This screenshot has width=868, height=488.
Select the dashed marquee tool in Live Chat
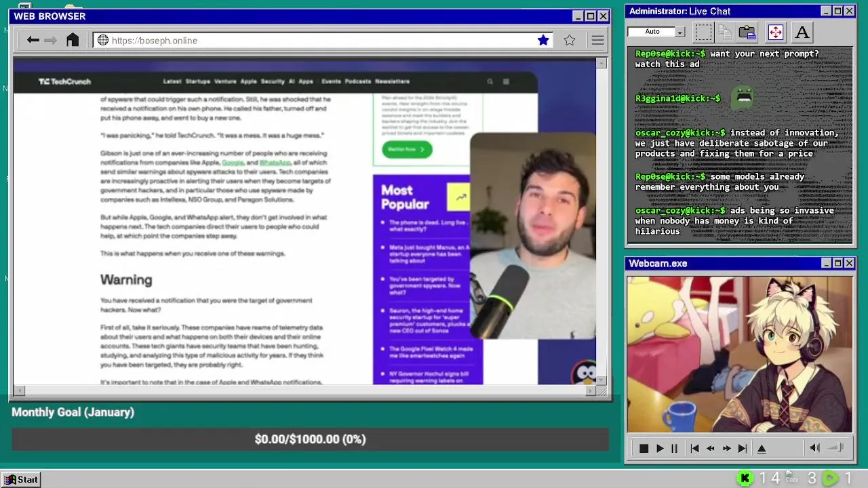coord(704,32)
